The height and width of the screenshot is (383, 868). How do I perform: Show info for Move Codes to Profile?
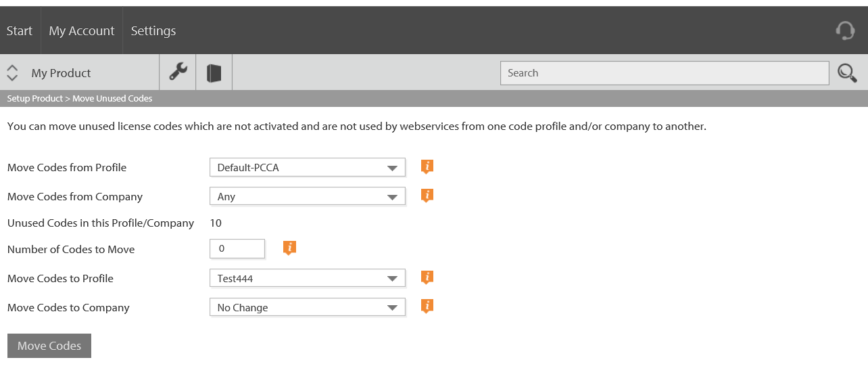point(427,277)
